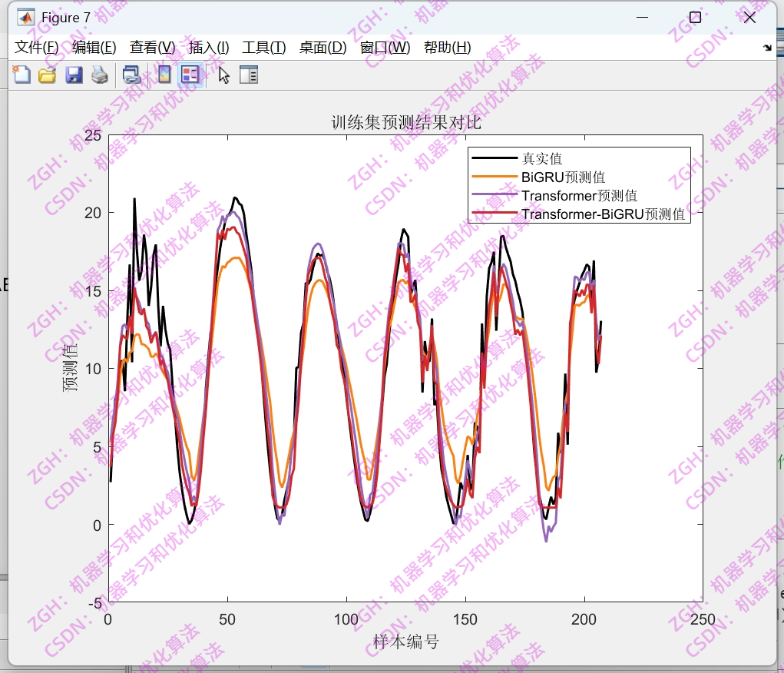Open the Property Inspector icon at toolbar end
The height and width of the screenshot is (673, 784).
click(x=248, y=75)
